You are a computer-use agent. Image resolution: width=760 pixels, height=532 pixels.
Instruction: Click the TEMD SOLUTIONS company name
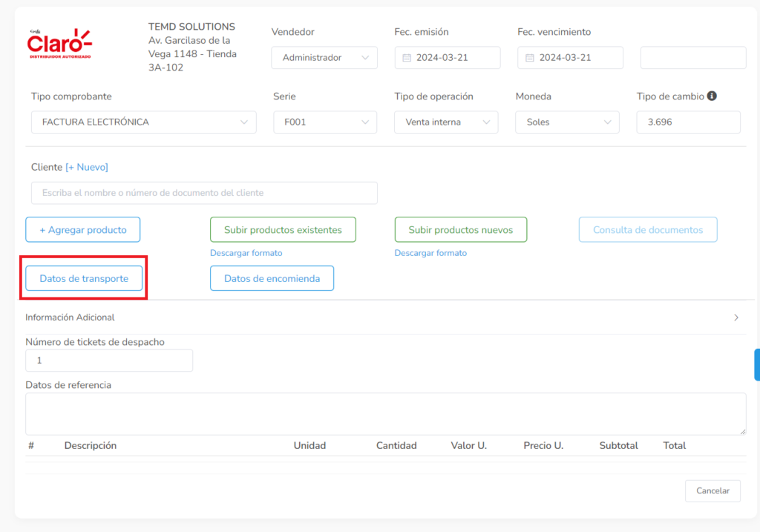191,27
